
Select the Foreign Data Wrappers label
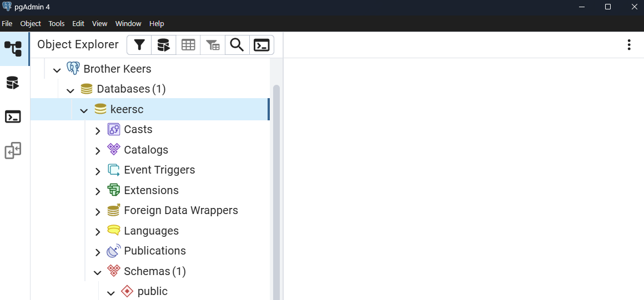[181, 210]
